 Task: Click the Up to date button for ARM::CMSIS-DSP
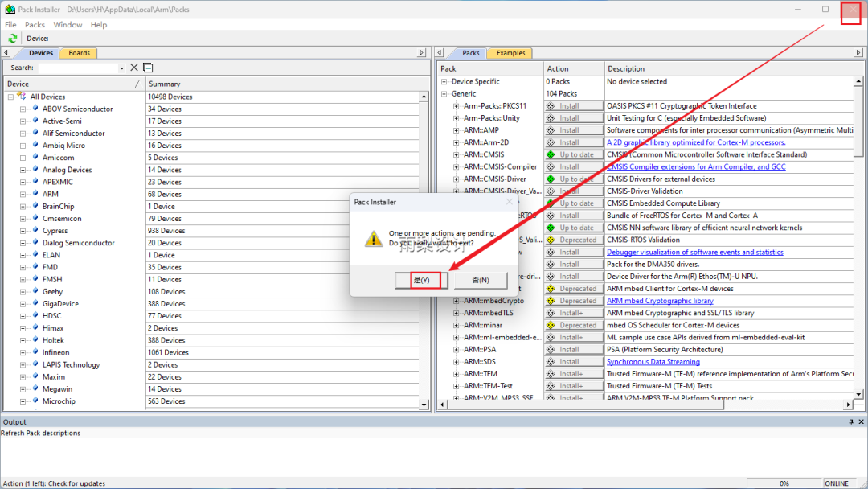[573, 203]
